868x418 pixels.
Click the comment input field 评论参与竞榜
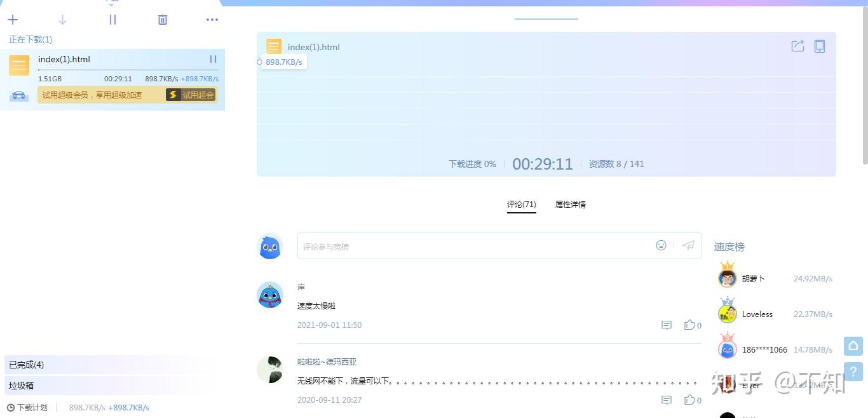point(445,245)
